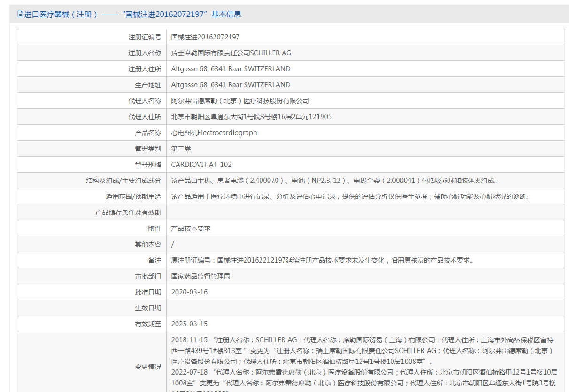
Task: Click the document icon beside the page title
Action: 20,14
